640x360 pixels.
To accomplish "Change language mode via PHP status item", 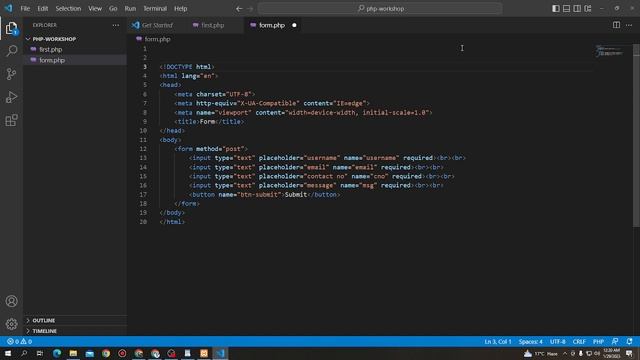I will point(598,341).
